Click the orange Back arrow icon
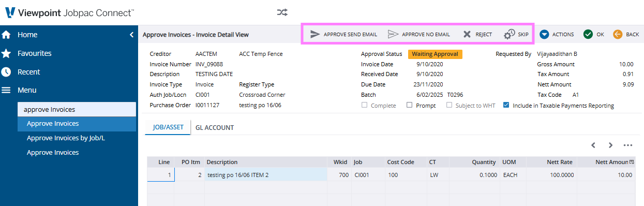This screenshot has width=644, height=206. tap(618, 34)
